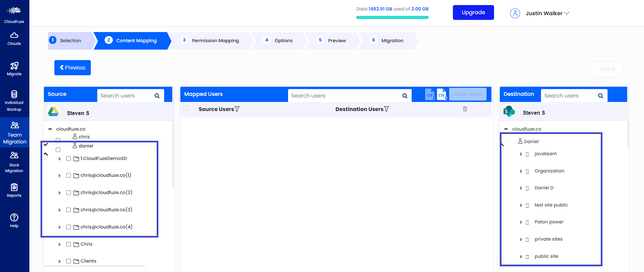Image resolution: width=644 pixels, height=272 pixels.
Task: Click the user icon beside daniel in Source
Action: (x=75, y=145)
